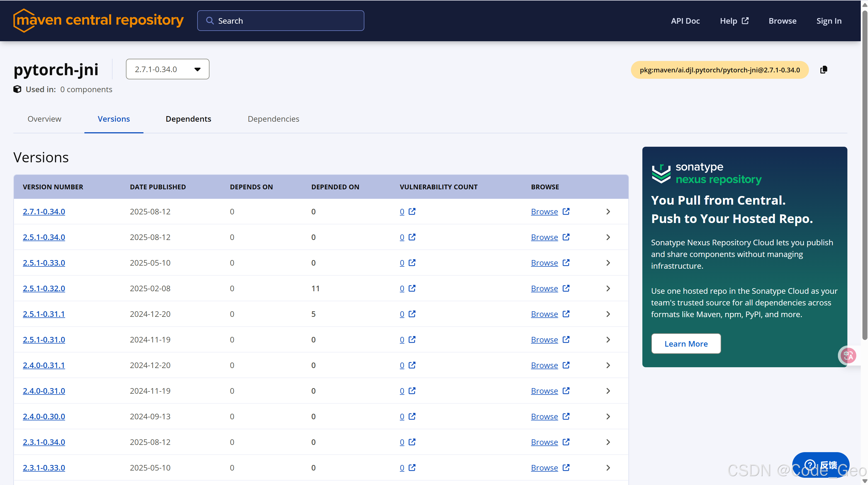Click Browse external icon in 2.5.1-0.33.0 row
This screenshot has height=485, width=868.
tap(566, 263)
